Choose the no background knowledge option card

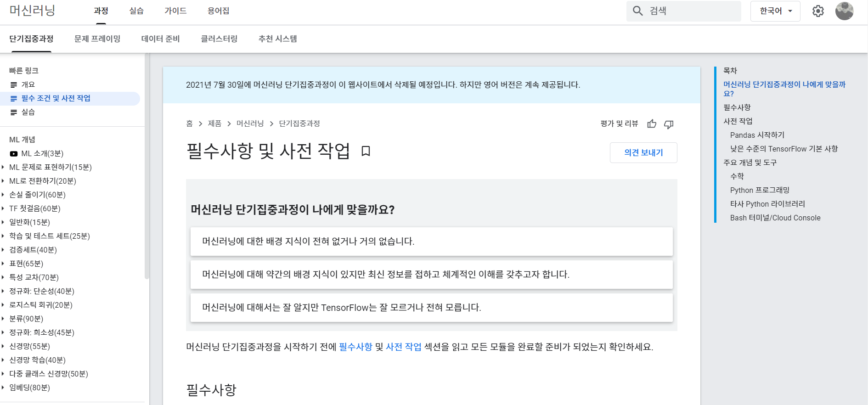pos(432,242)
